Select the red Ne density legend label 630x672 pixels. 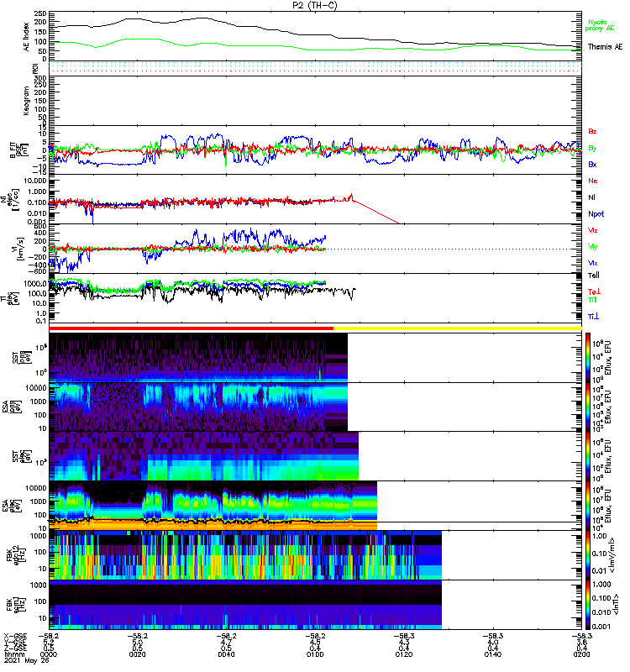(592, 181)
